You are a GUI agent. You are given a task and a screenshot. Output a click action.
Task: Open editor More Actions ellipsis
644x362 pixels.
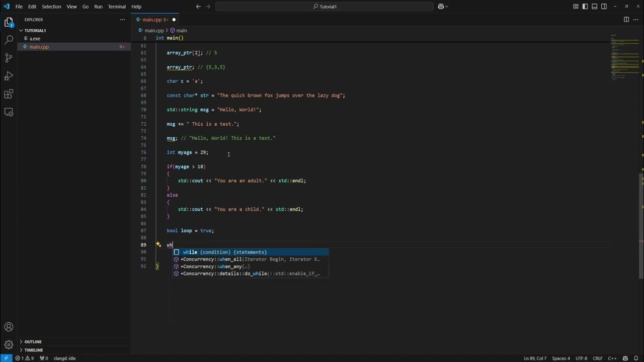pyautogui.click(x=636, y=20)
